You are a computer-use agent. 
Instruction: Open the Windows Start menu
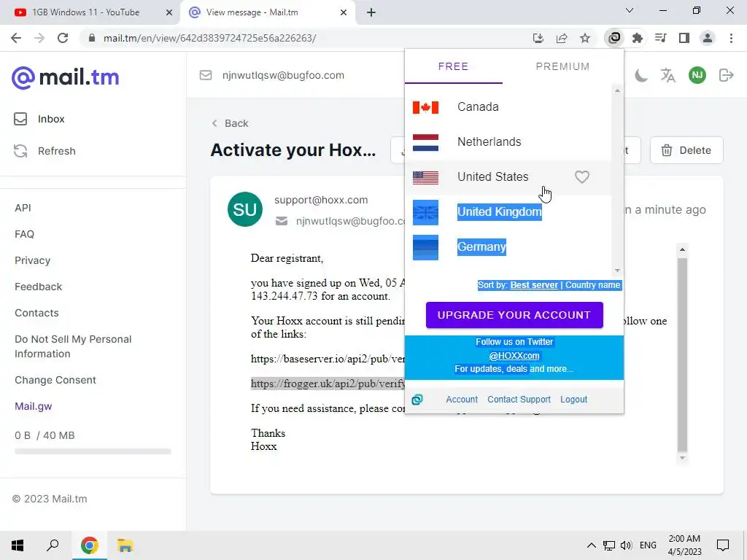[x=18, y=545]
